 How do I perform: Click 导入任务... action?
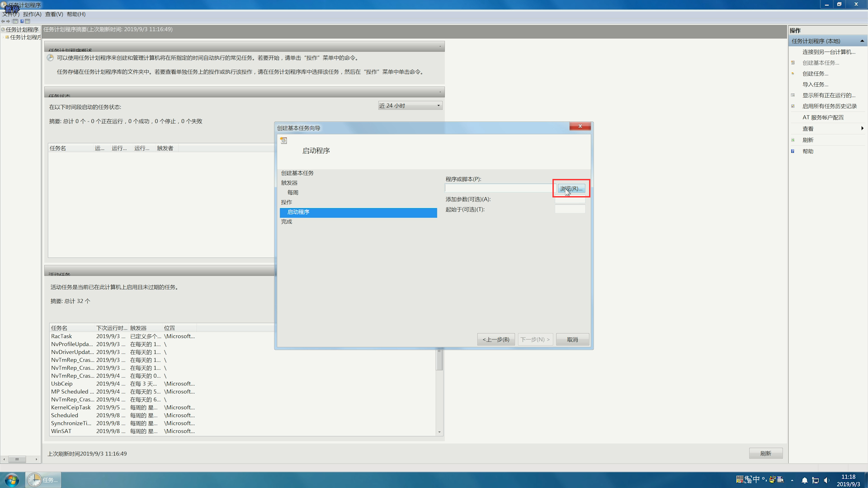pos(815,84)
